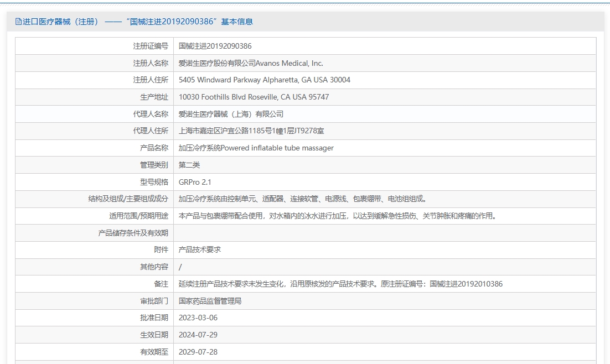Click intended use text 本产品与包裹绷带配合使用
Viewport: 610px width, 364px height.
(338, 216)
